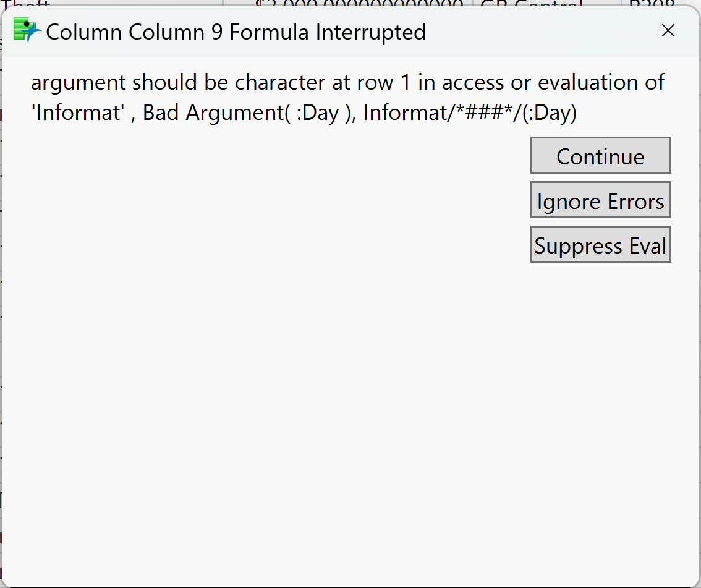Viewport: 701px width, 588px height.
Task: Select the $2,000 value cell in background
Action: pos(359,4)
